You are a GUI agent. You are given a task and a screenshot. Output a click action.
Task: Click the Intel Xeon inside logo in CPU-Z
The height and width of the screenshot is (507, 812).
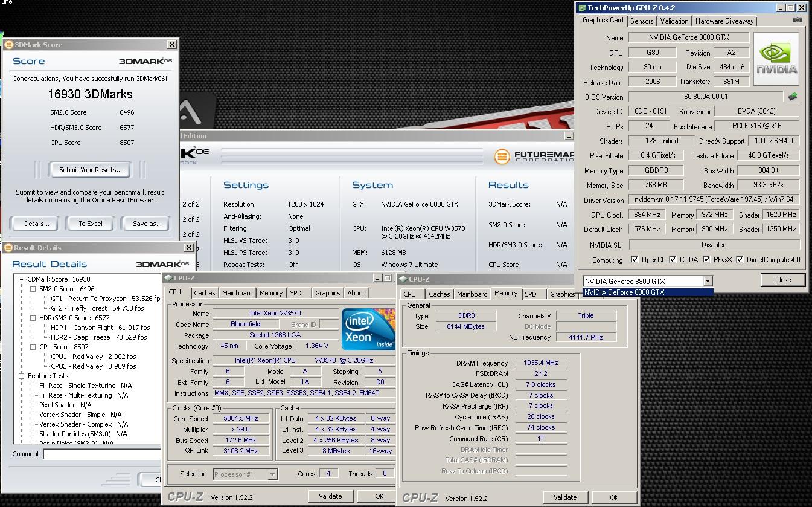coord(368,329)
